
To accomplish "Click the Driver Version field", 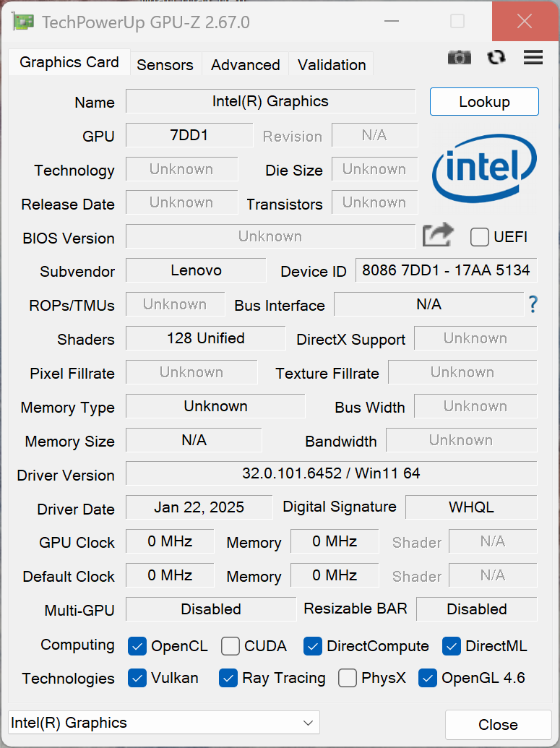I will (331, 473).
